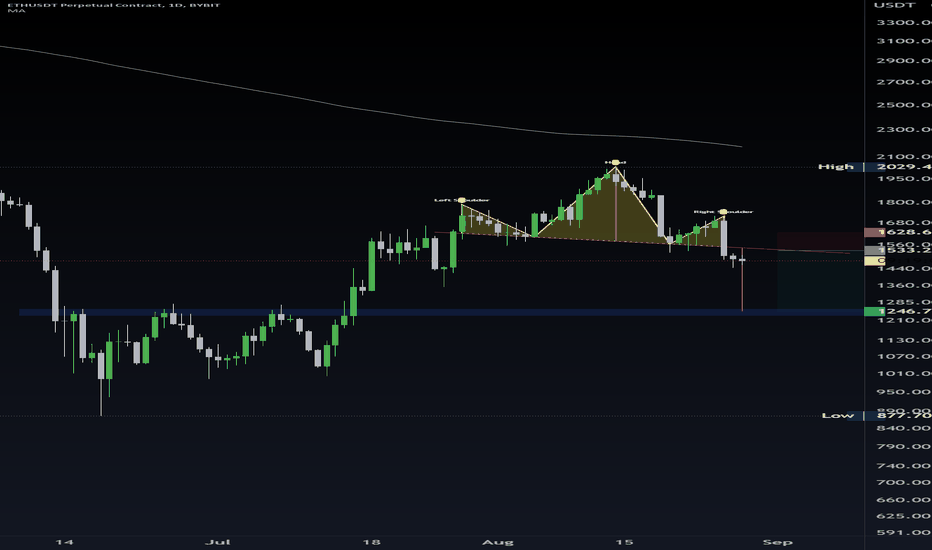This screenshot has width=932, height=550.
Task: Select the Right Shoulder pattern label
Action: [x=723, y=211]
